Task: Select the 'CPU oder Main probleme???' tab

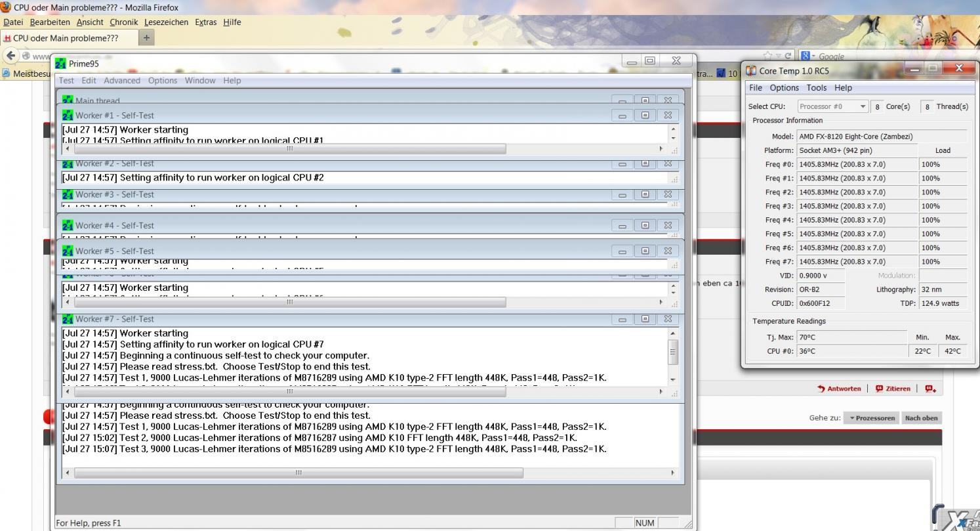Action: (68, 38)
